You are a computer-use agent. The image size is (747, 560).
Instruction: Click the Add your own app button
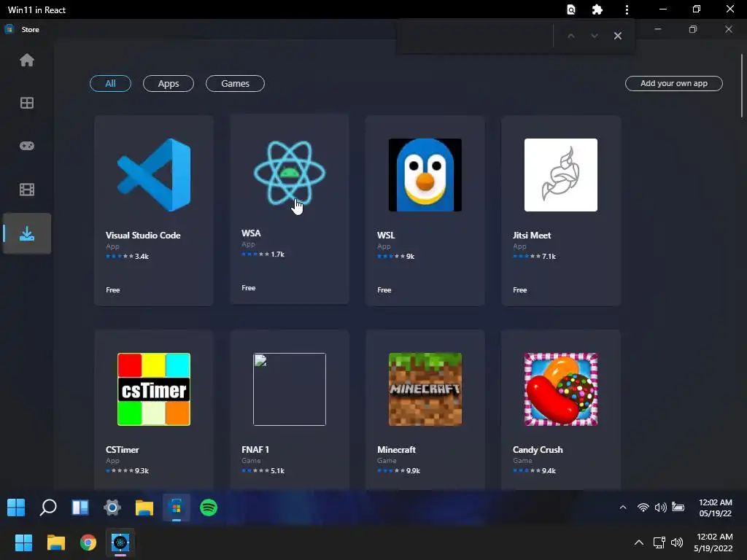[673, 83]
